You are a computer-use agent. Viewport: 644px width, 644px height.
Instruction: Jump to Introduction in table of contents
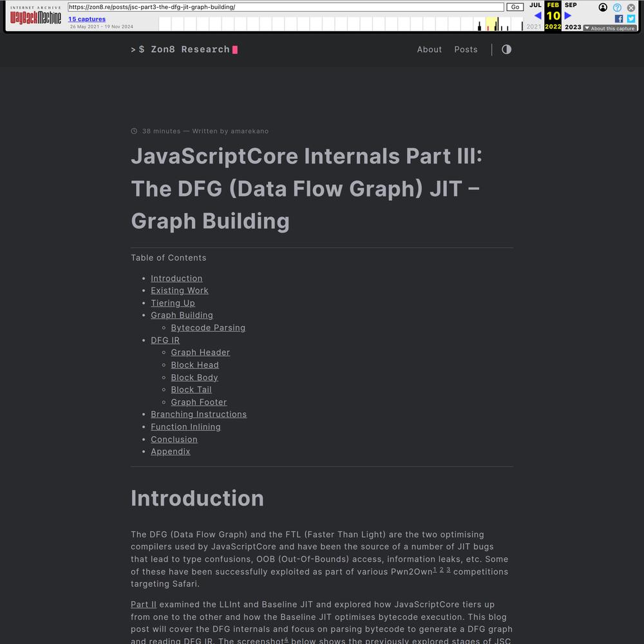click(176, 278)
